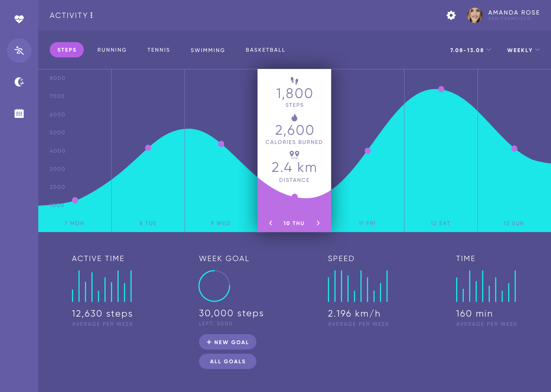
Task: Click the NEW GOAL button
Action: tap(228, 342)
